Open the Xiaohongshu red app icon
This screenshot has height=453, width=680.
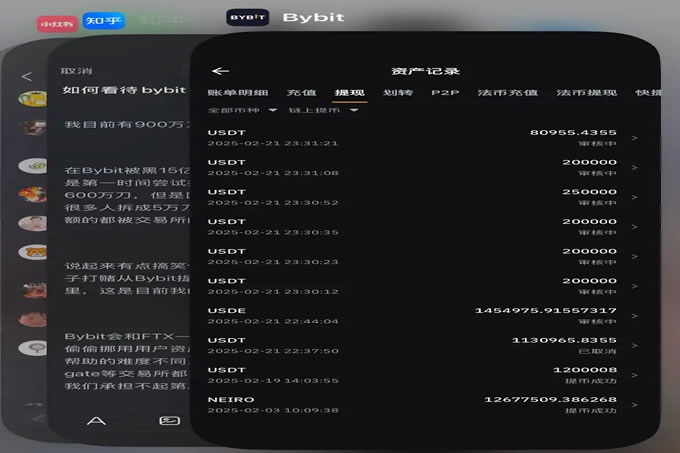[x=57, y=24]
